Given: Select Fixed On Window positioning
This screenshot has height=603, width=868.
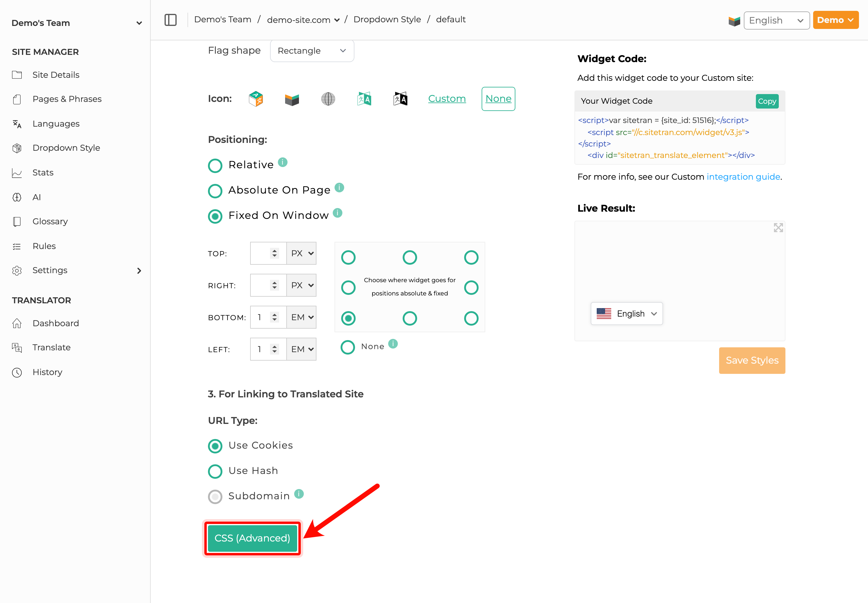Looking at the screenshot, I should tap(215, 216).
